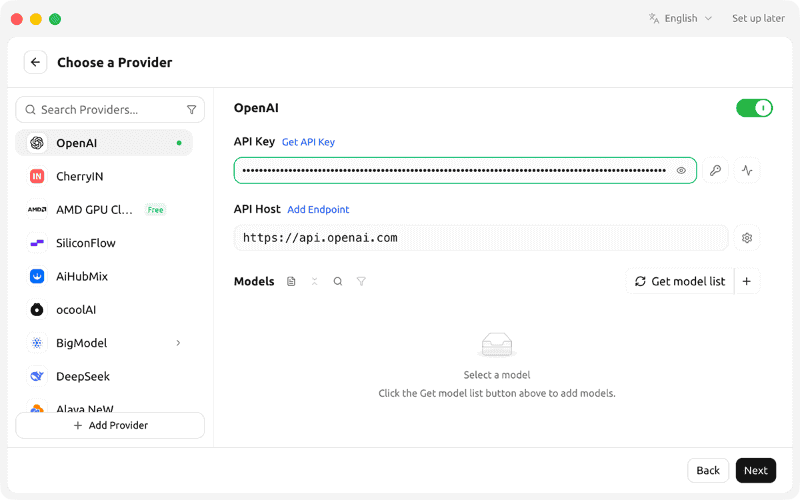Open the provider filter funnel icon
Image resolution: width=800 pixels, height=500 pixels.
tap(191, 110)
